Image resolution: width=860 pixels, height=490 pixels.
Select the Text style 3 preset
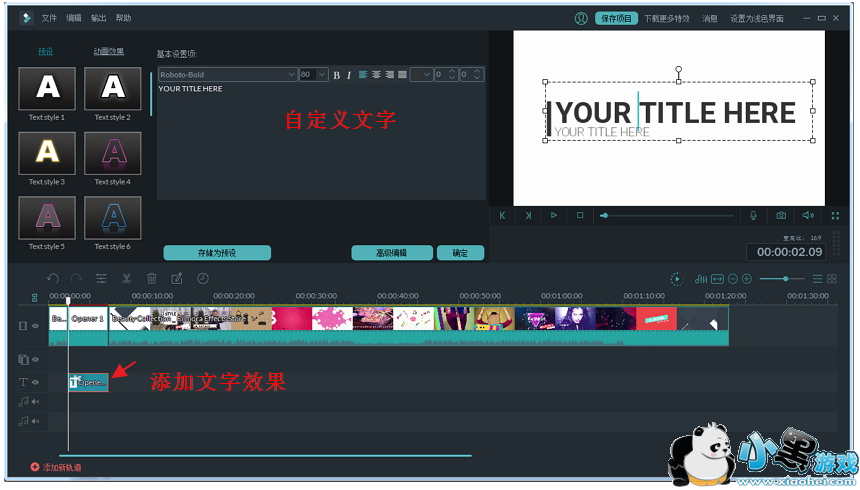[x=47, y=153]
